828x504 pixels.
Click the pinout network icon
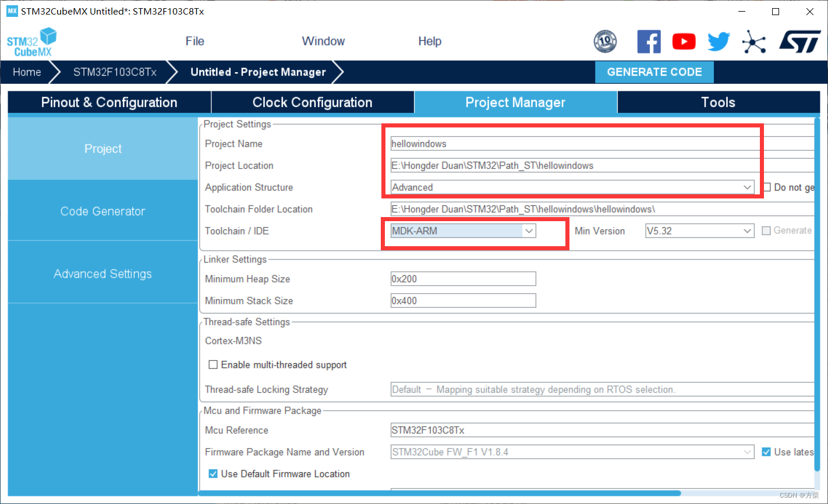[754, 41]
